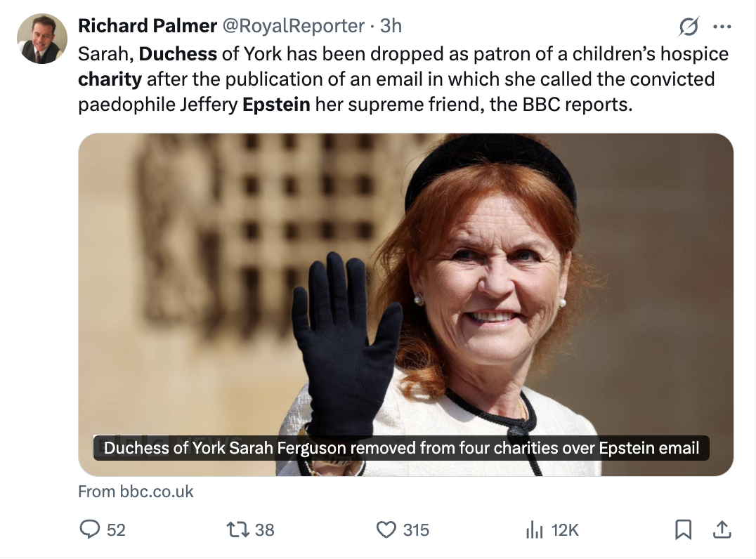The width and height of the screenshot is (756, 559).
Task: Open the @RoyalReporter handle link
Action: tap(293, 26)
